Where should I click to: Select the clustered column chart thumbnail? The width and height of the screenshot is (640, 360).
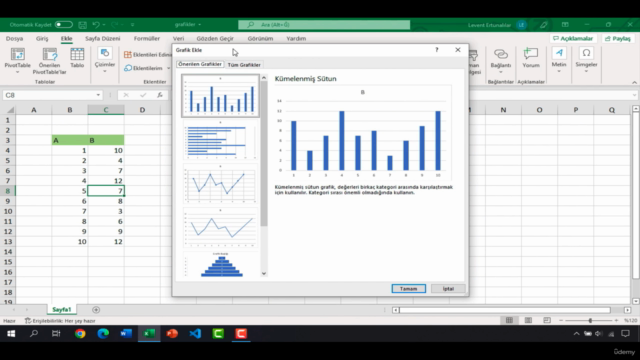[220, 96]
